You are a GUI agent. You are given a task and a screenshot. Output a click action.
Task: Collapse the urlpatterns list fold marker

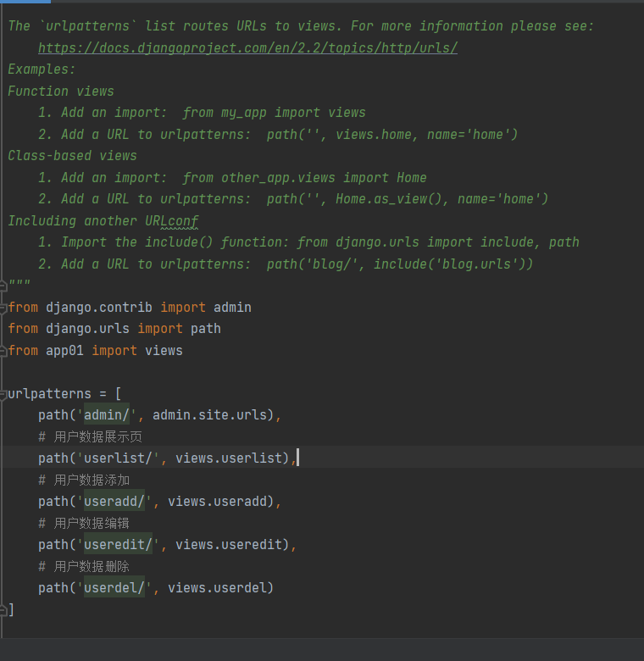[x=4, y=394]
